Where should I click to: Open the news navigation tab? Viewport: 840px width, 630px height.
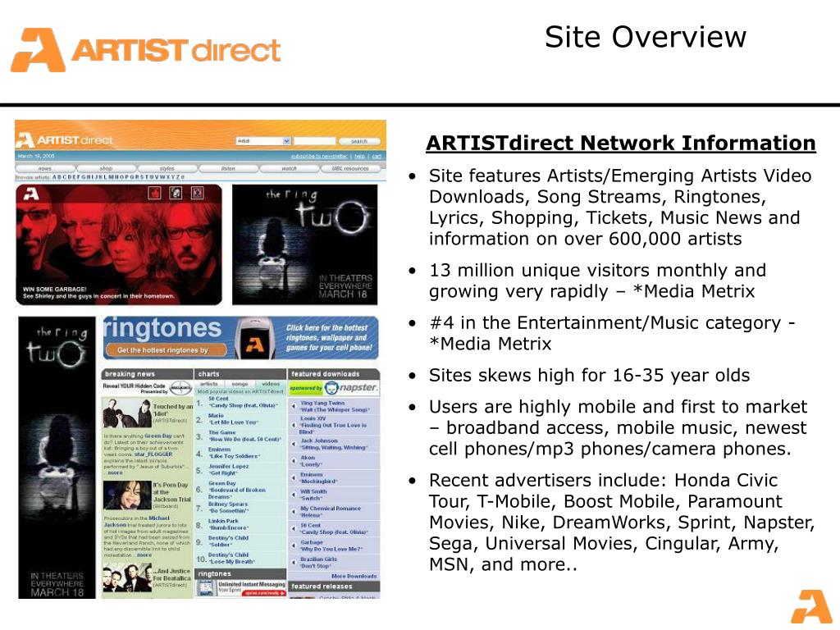(45, 168)
